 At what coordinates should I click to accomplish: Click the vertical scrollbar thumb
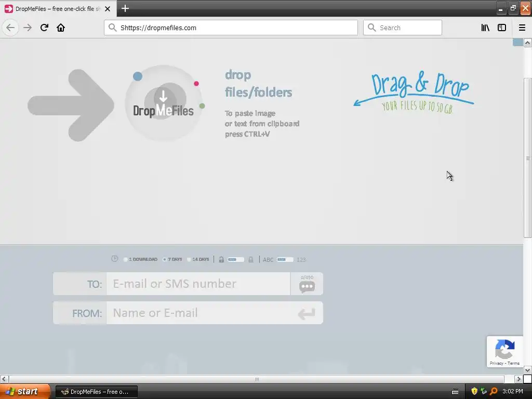click(x=528, y=158)
